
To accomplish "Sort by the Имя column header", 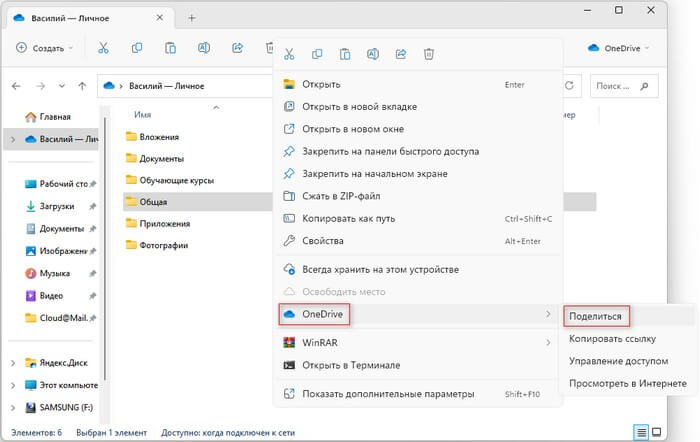I will coord(143,115).
